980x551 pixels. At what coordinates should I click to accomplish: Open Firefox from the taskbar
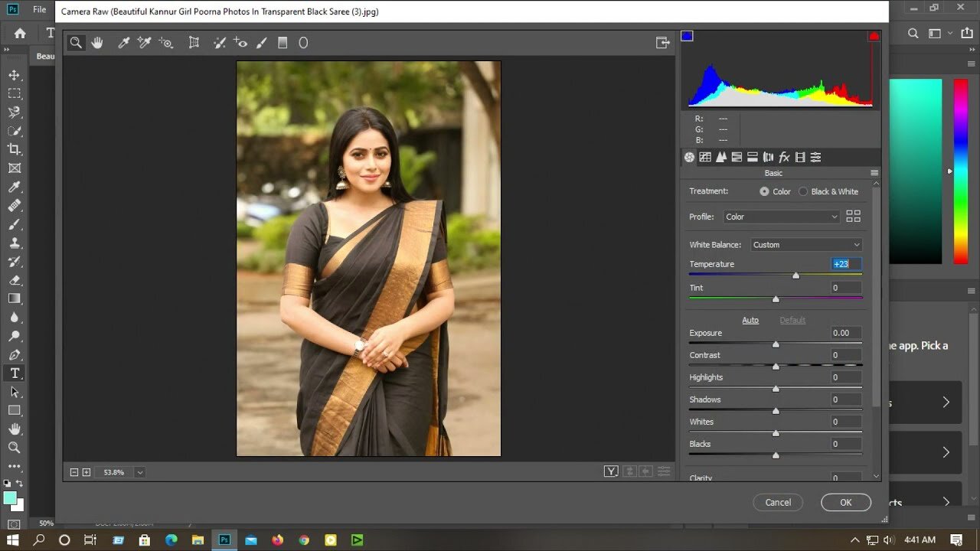pos(277,540)
